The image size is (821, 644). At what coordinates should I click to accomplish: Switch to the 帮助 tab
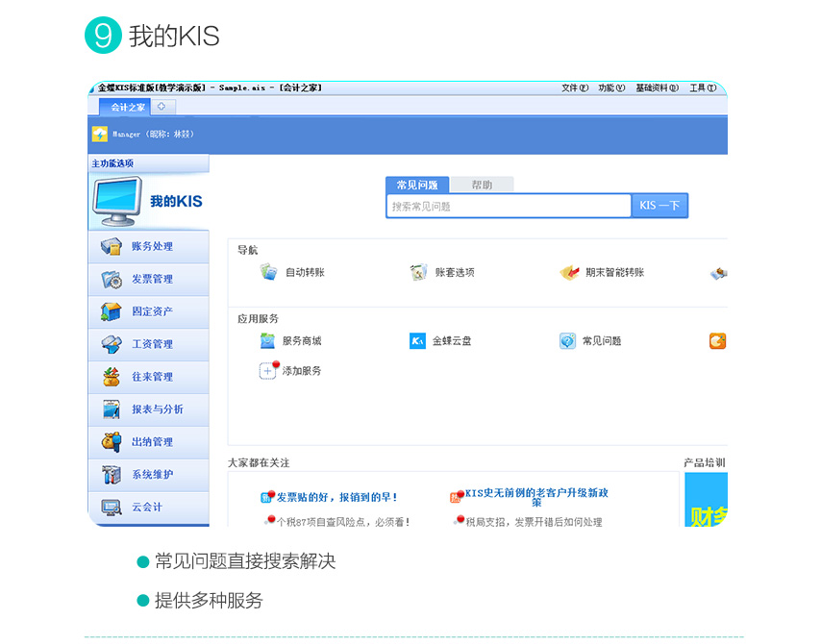click(482, 185)
